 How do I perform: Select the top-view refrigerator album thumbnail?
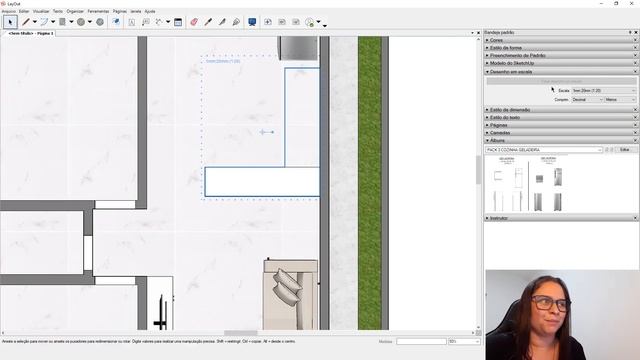(539, 178)
